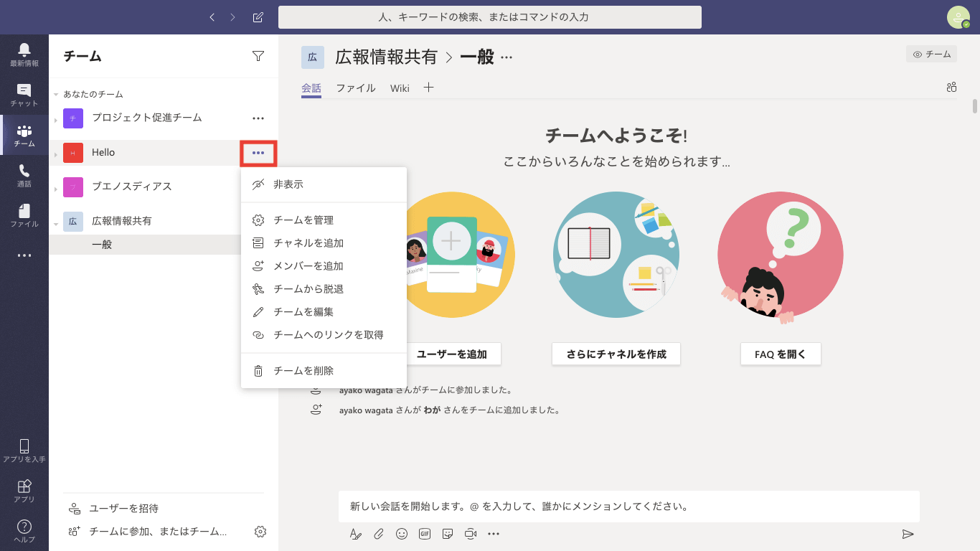Choose チームを削除 in the menu
The image size is (980, 551).
tap(303, 371)
